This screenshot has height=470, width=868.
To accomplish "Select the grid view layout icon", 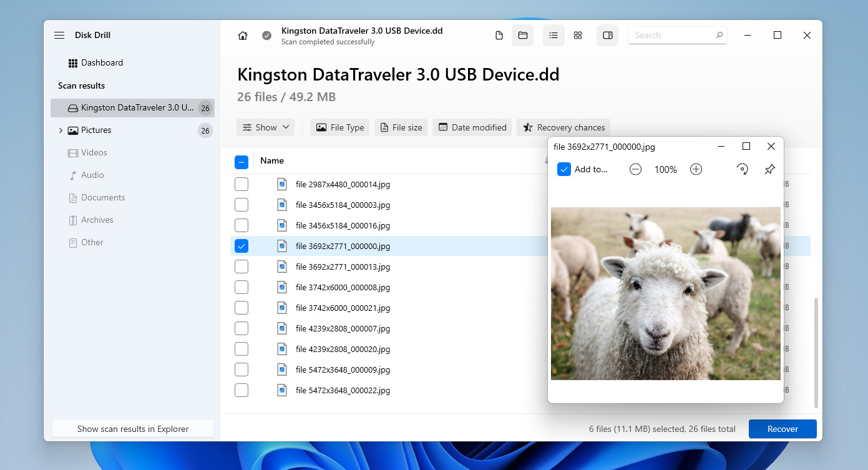I will pyautogui.click(x=578, y=36).
